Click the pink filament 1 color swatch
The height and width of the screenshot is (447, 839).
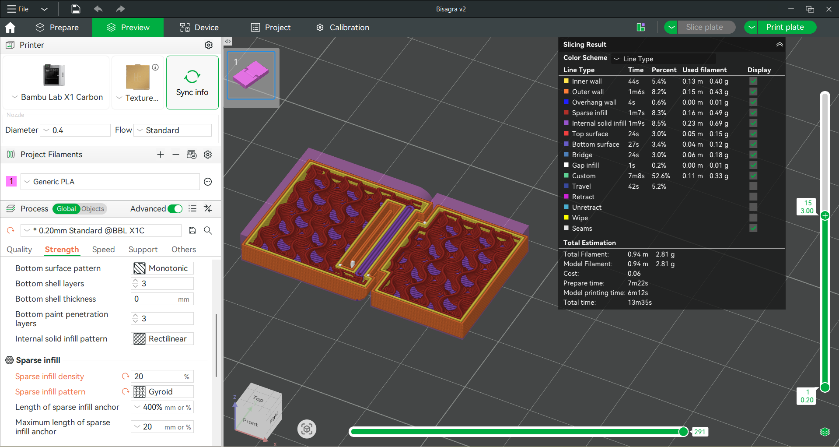pos(11,181)
